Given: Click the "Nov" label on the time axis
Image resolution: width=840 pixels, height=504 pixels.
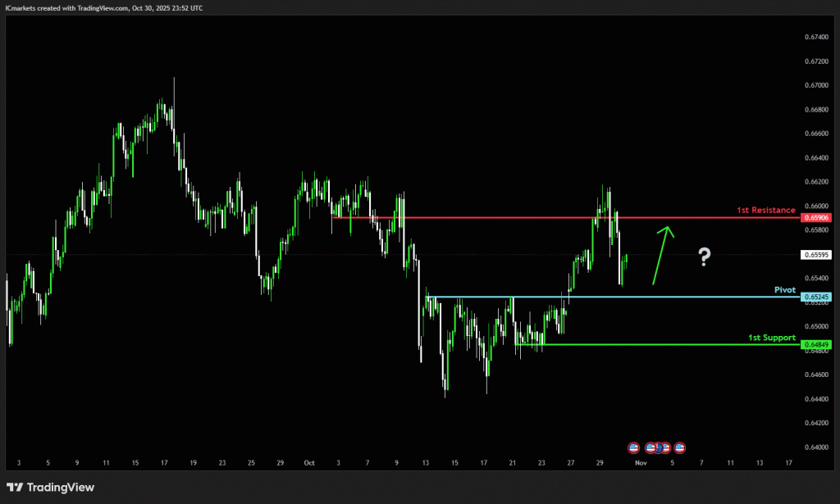Looking at the screenshot, I should [641, 462].
